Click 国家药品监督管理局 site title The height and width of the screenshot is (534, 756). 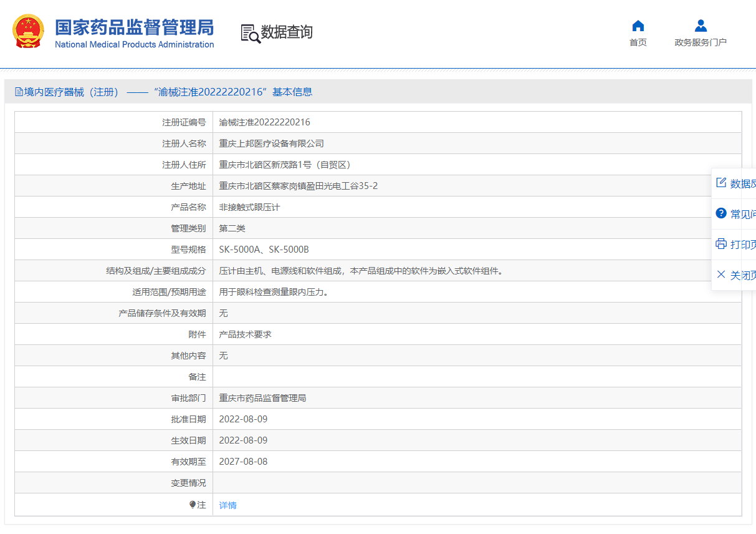click(x=135, y=27)
